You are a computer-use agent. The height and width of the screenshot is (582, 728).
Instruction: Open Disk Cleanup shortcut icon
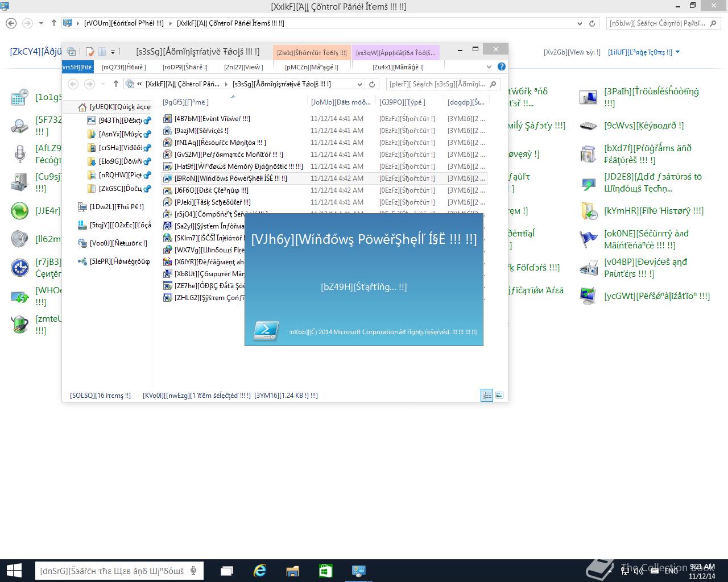pos(168,190)
